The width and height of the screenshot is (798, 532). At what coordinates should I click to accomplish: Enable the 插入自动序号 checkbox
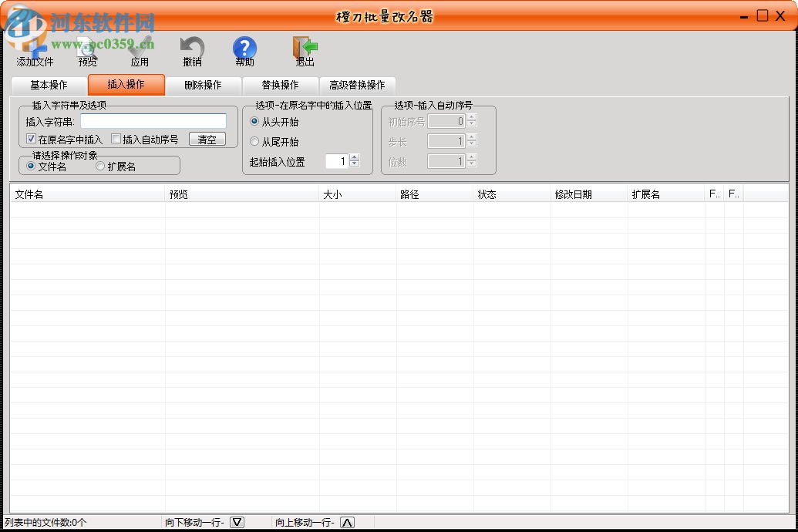point(116,139)
